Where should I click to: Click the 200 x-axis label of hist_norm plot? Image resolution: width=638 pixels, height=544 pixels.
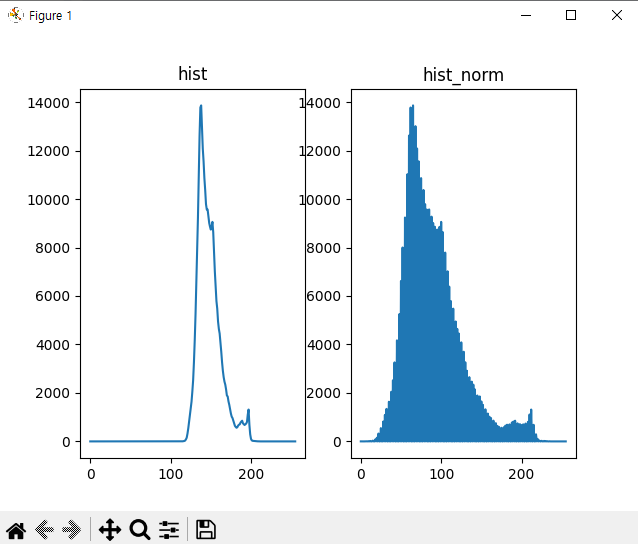522,474
